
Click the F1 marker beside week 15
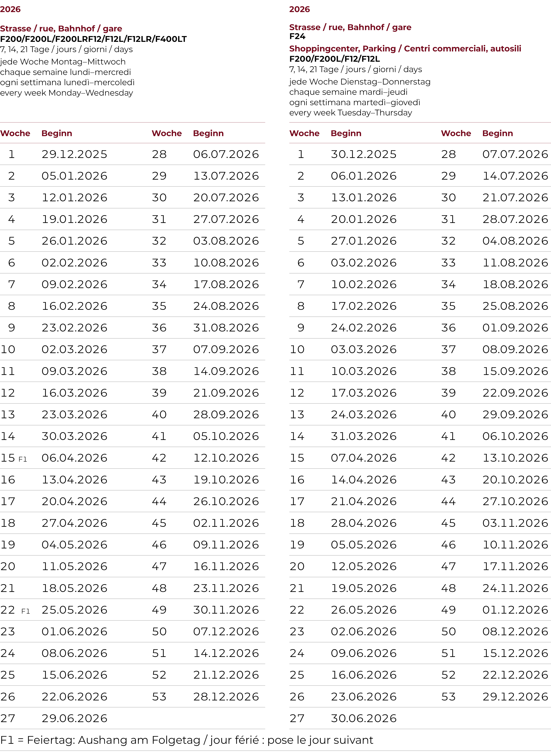click(x=23, y=459)
